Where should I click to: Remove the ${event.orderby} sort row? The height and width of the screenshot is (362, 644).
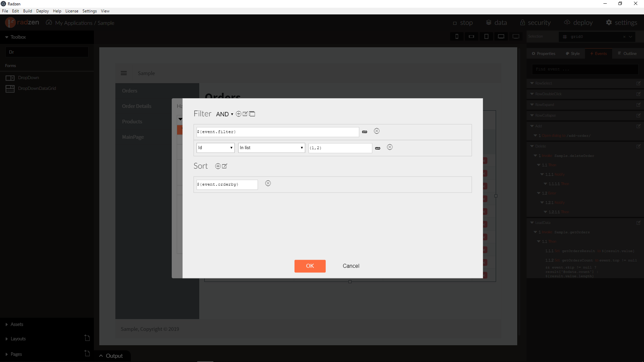(x=268, y=183)
